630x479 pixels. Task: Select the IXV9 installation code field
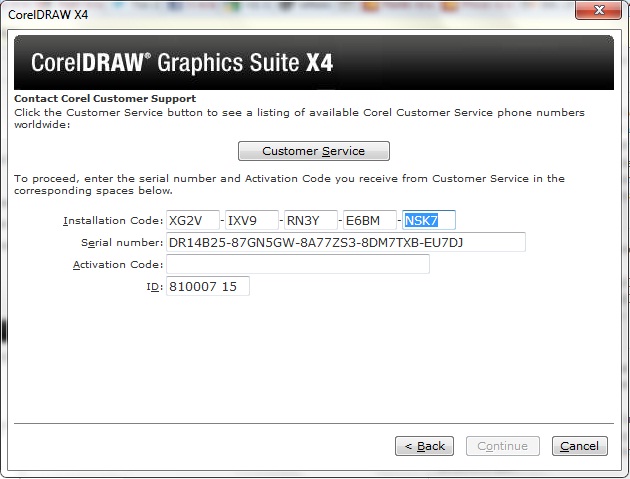click(252, 220)
